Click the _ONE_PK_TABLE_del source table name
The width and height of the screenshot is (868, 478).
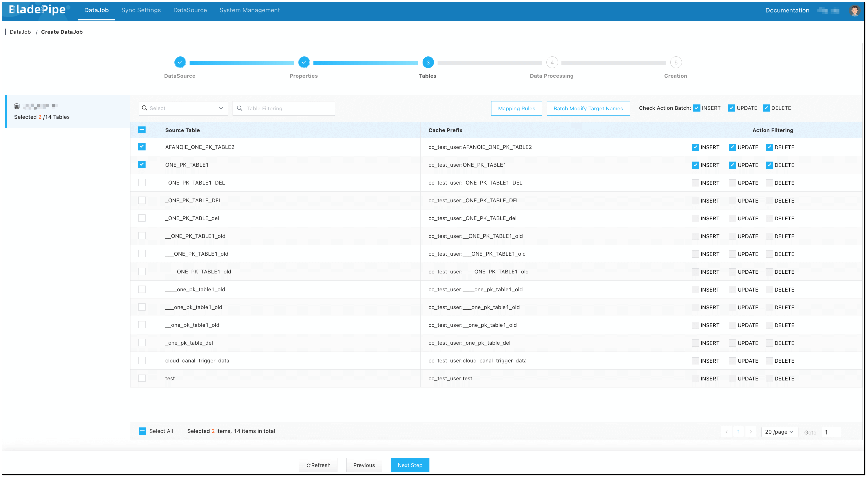click(x=192, y=218)
